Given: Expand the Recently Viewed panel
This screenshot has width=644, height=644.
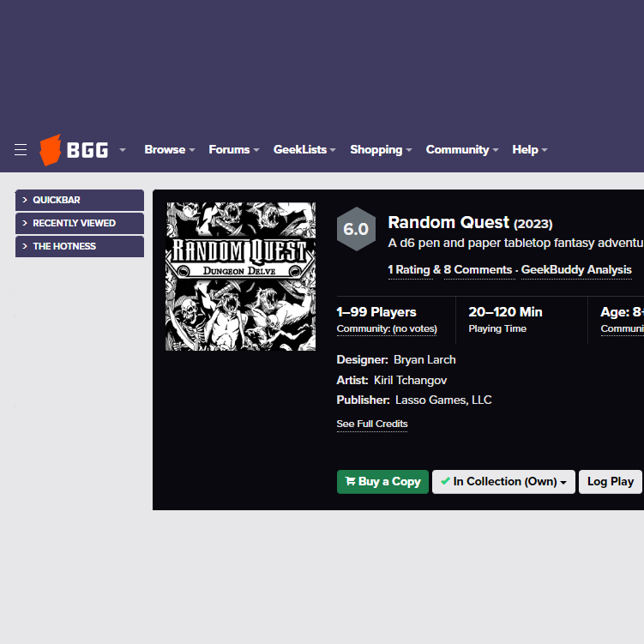Looking at the screenshot, I should [80, 223].
